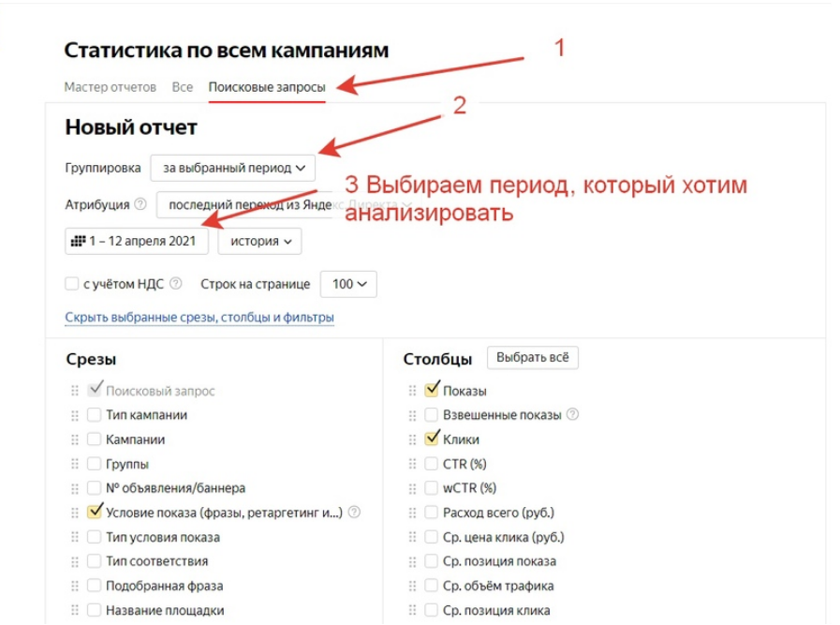840x625 pixels.
Task: Toggle the Поисковый запрос checkbox
Action: pos(95,390)
